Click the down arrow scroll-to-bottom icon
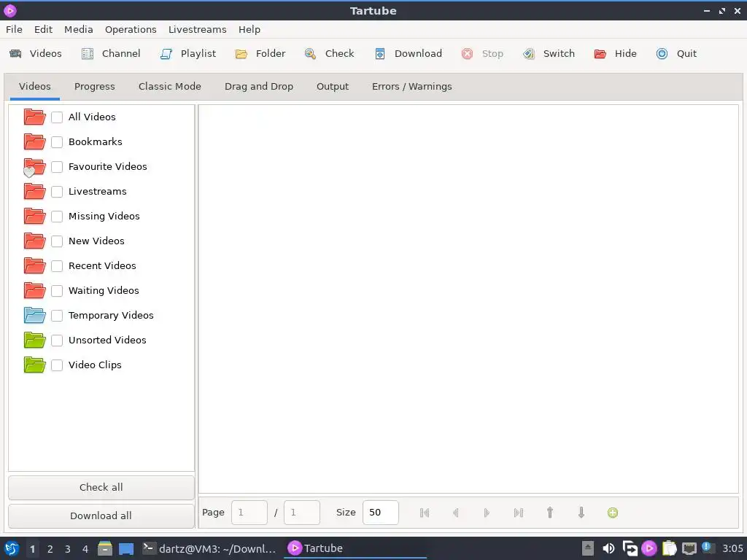 (581, 513)
